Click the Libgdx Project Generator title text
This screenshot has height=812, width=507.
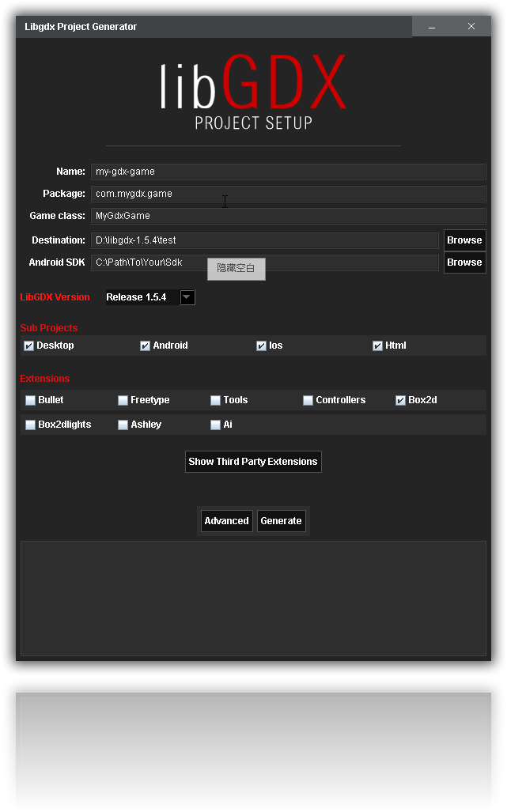tap(81, 26)
